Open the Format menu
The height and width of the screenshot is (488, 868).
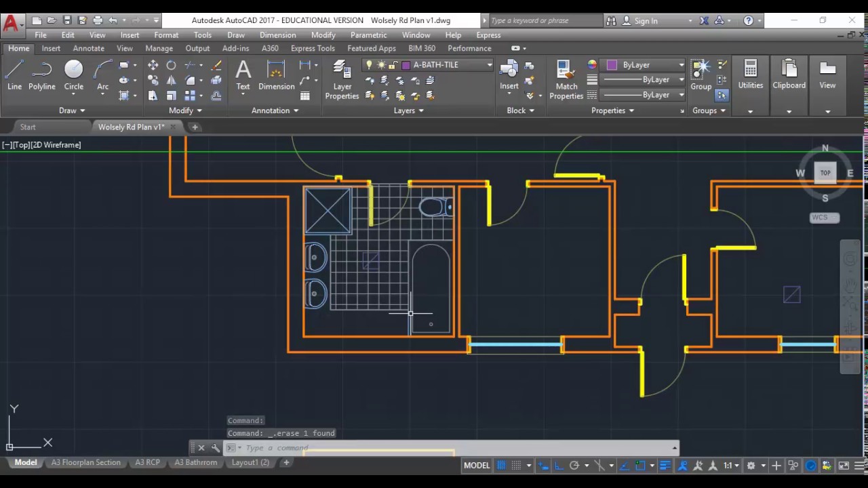click(166, 35)
